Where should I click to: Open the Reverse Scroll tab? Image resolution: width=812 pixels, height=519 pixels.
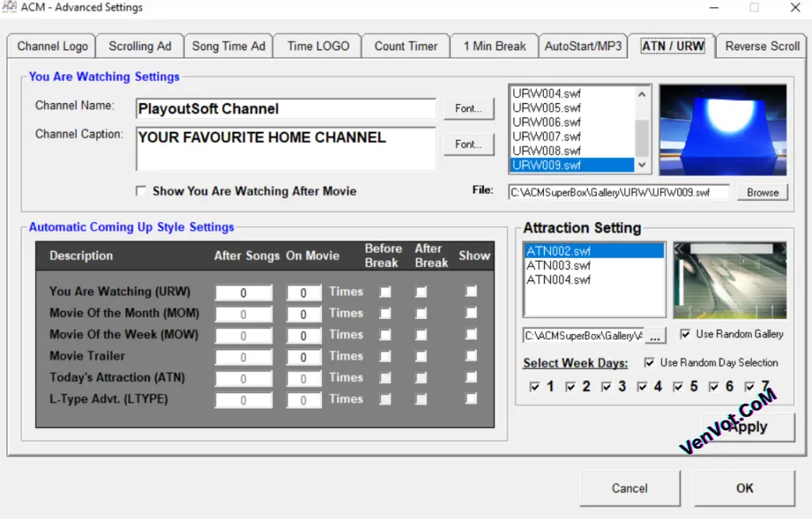(x=760, y=46)
